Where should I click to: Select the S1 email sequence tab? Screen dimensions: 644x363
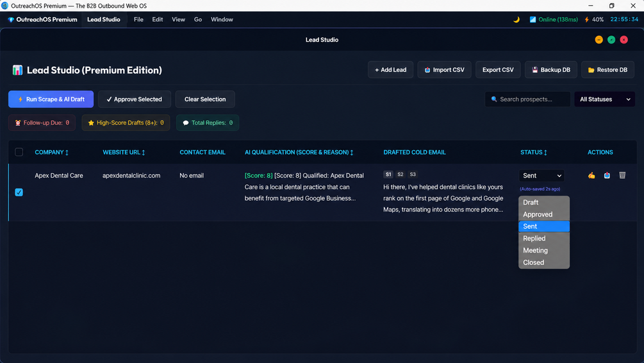388,174
